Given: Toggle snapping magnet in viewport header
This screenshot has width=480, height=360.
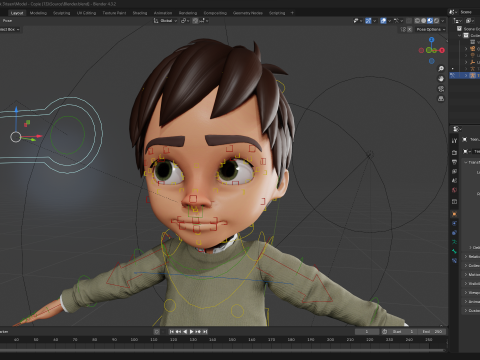Looking at the screenshot, I should [x=195, y=21].
